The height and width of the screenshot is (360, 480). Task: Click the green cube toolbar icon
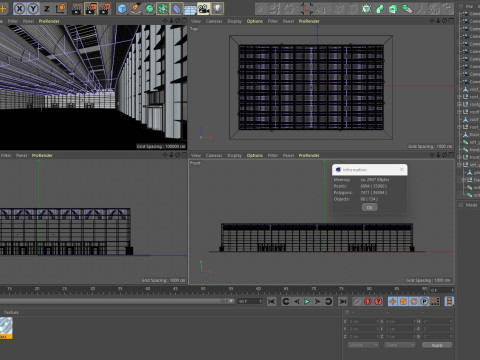[x=393, y=9]
